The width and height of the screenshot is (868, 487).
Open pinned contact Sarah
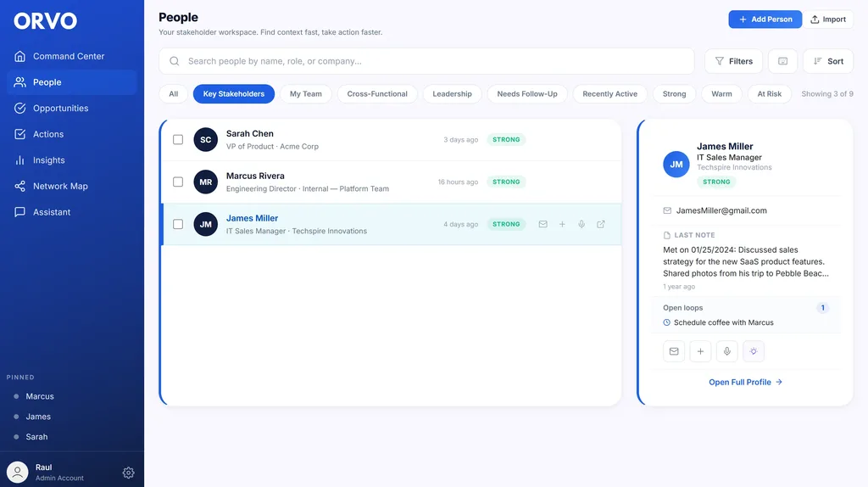tap(36, 437)
